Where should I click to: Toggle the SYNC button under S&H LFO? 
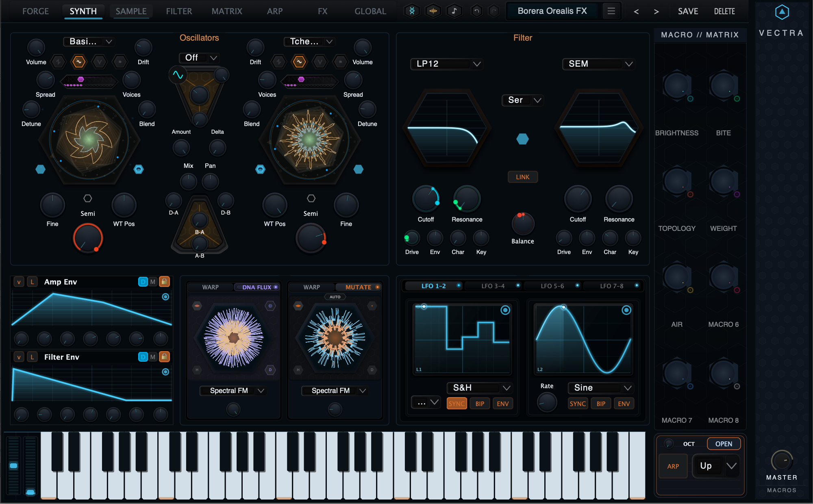pyautogui.click(x=456, y=404)
